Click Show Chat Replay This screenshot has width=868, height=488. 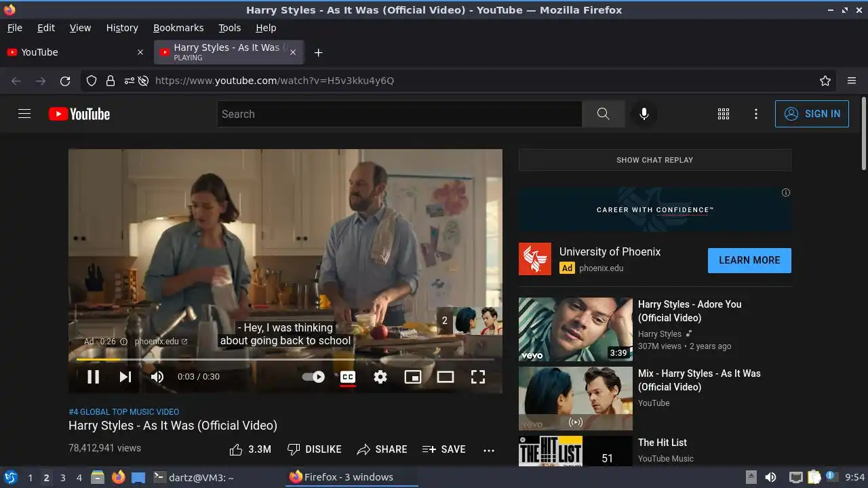(x=654, y=160)
